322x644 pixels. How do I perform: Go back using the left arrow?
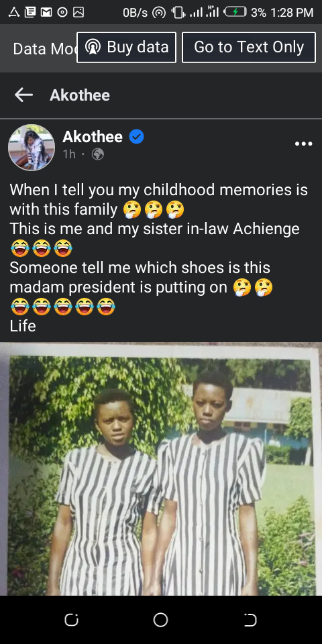pos(23,95)
